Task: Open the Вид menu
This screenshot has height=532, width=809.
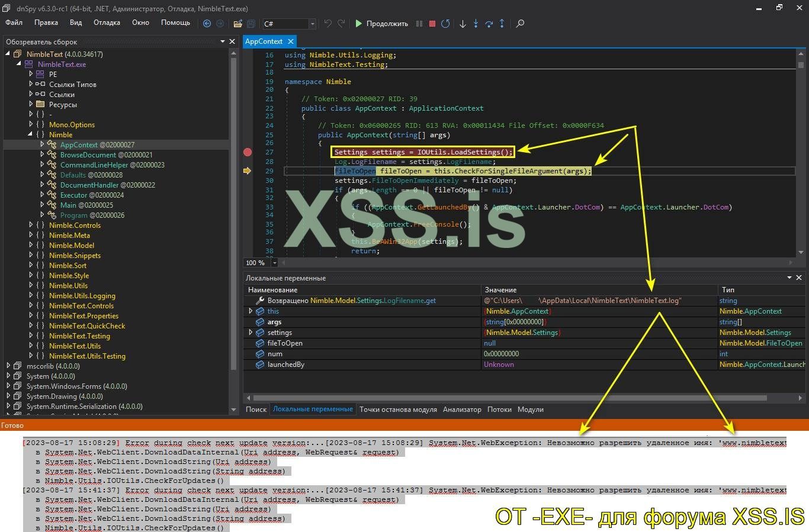Action: tap(76, 22)
